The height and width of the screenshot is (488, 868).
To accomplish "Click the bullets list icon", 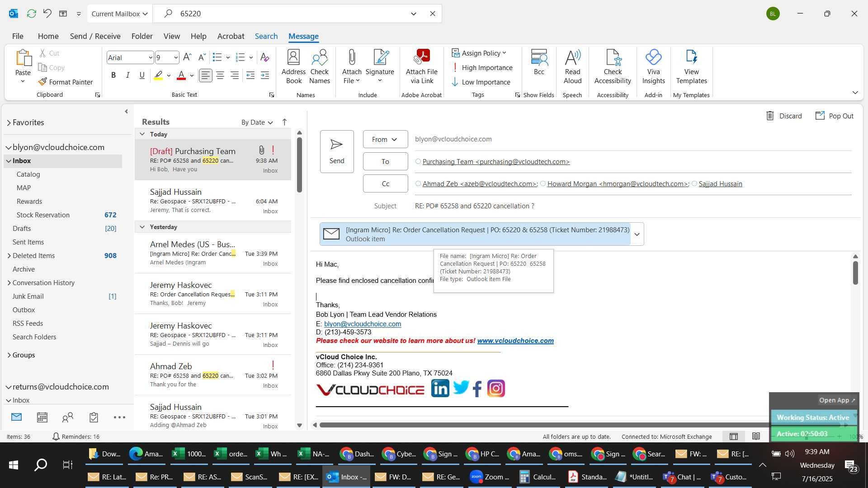I will 217,57.
